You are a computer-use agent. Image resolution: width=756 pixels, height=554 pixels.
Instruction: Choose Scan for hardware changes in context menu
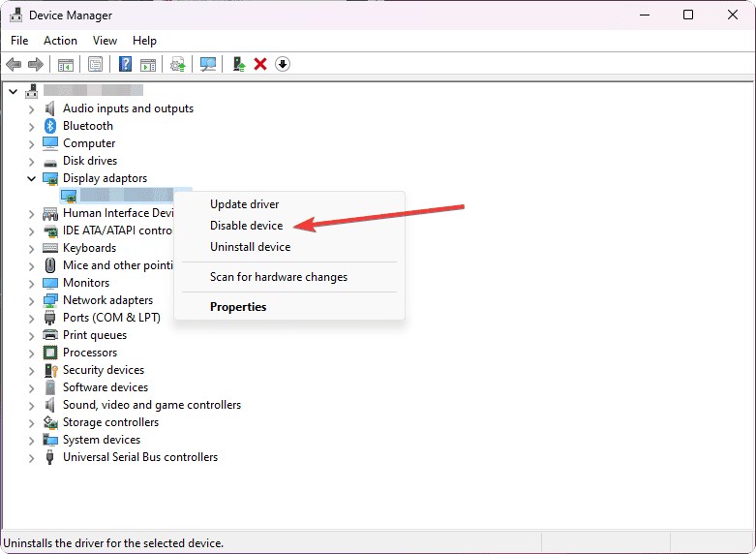[x=289, y=277]
